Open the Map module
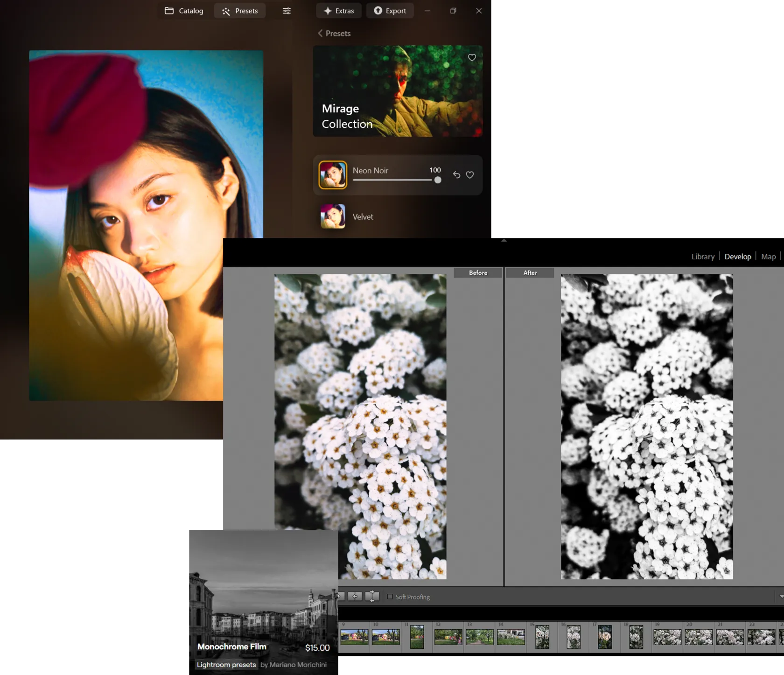Image resolution: width=784 pixels, height=675 pixels. click(x=768, y=257)
